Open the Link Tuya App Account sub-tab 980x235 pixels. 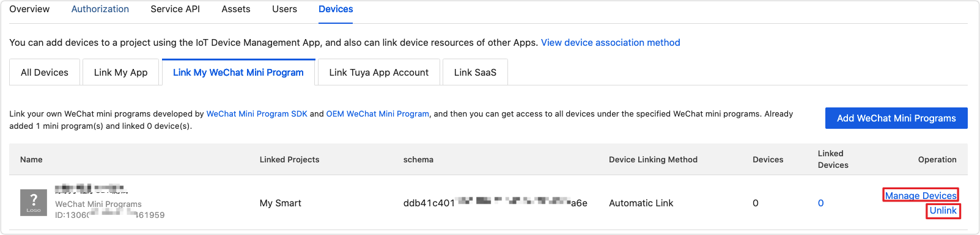379,72
